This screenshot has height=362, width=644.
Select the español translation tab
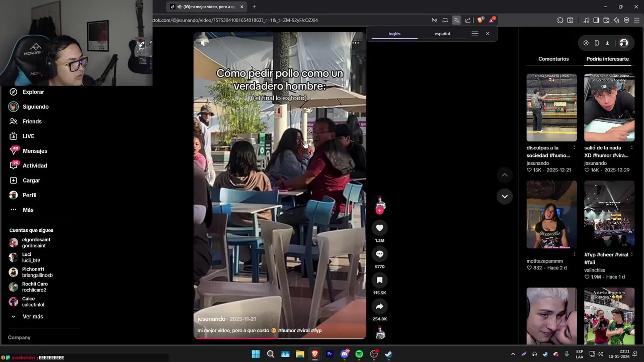pyautogui.click(x=442, y=34)
